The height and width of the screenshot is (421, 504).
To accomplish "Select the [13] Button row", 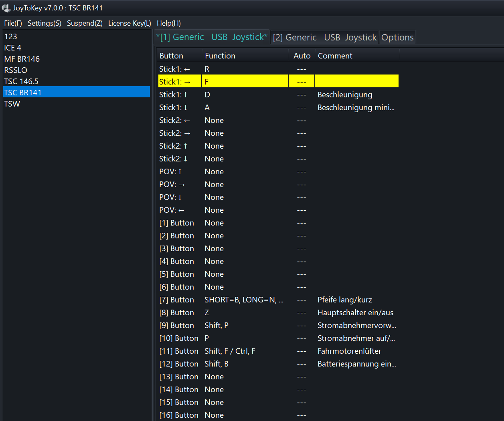I will click(278, 377).
